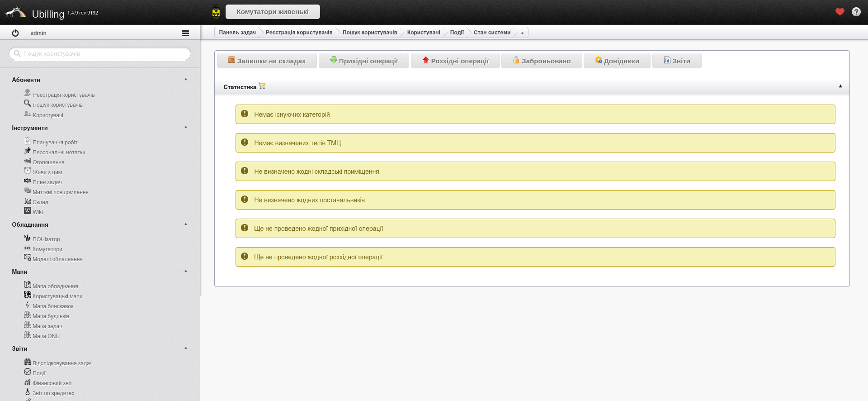Open Склад from the sidebar
This screenshot has height=401, width=868.
coord(40,202)
